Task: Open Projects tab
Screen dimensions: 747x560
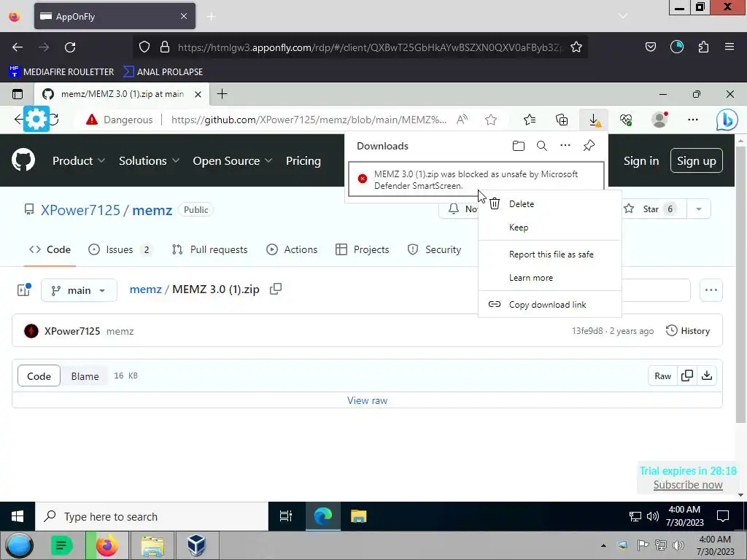Action: 363,249
